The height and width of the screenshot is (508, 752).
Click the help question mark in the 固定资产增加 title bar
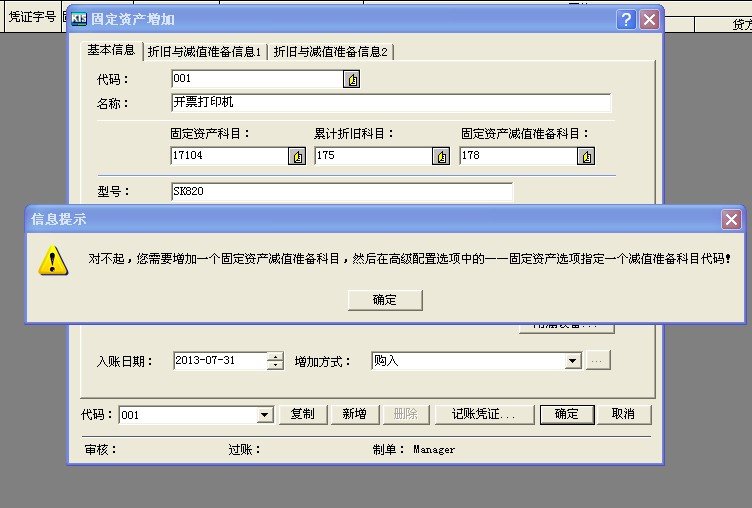tap(626, 19)
